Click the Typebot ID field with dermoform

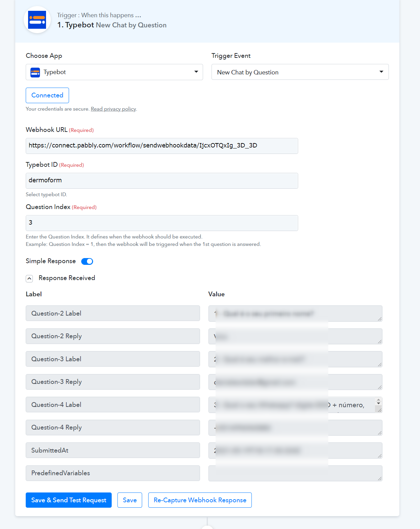pos(162,181)
